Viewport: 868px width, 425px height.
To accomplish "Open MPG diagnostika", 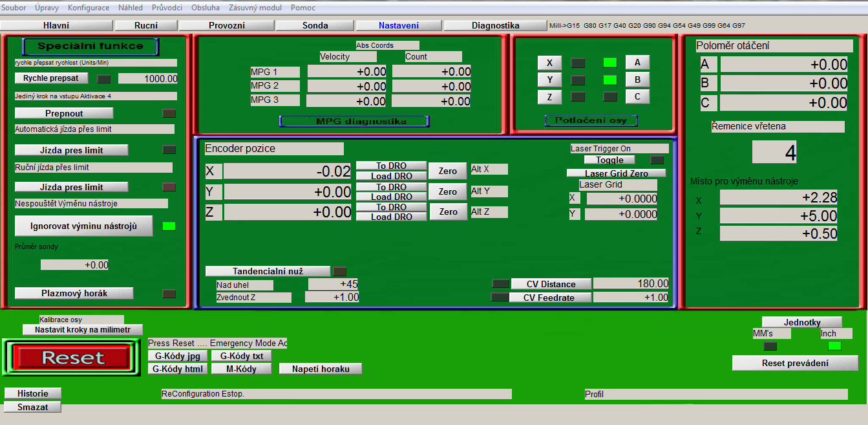I will click(354, 122).
